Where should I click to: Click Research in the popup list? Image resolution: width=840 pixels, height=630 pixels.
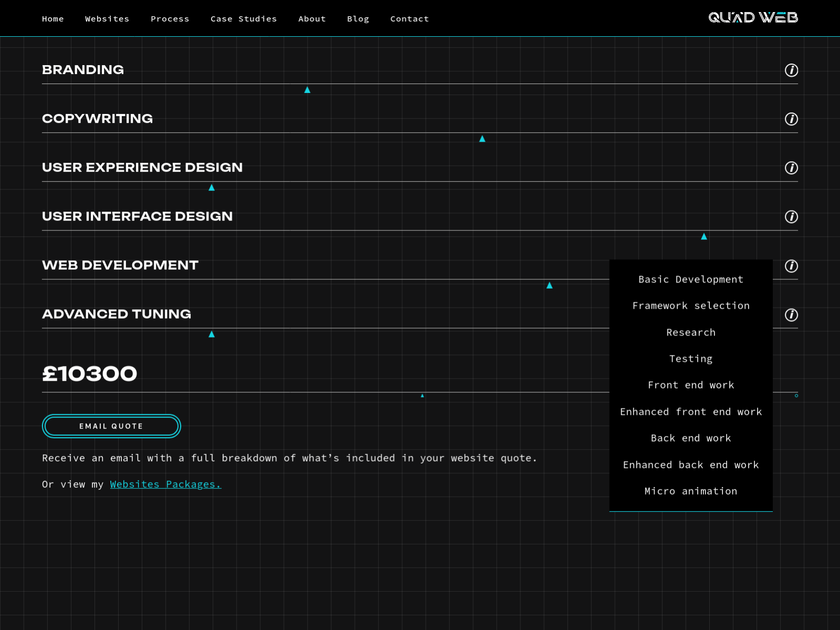click(691, 333)
